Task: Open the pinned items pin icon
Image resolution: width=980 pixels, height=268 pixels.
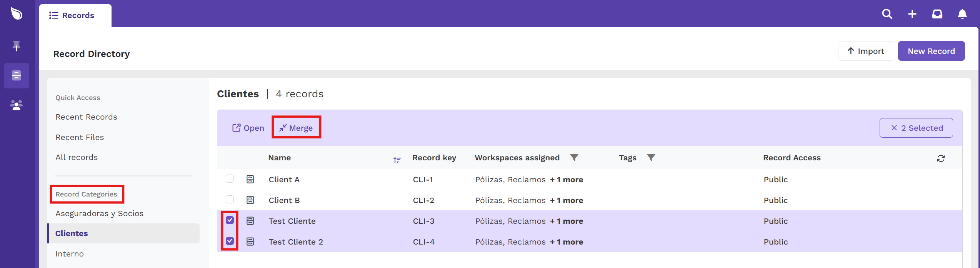Action: click(17, 46)
